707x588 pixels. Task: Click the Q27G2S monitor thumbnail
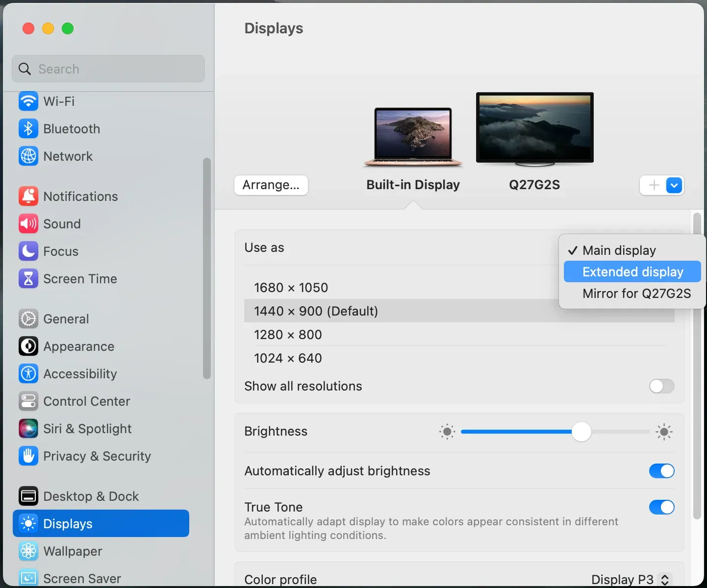click(535, 129)
